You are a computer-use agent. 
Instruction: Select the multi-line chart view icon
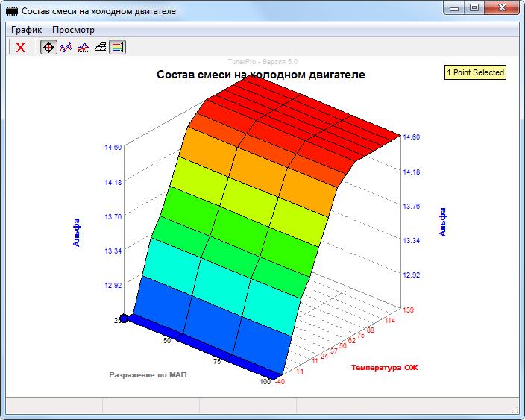click(83, 47)
